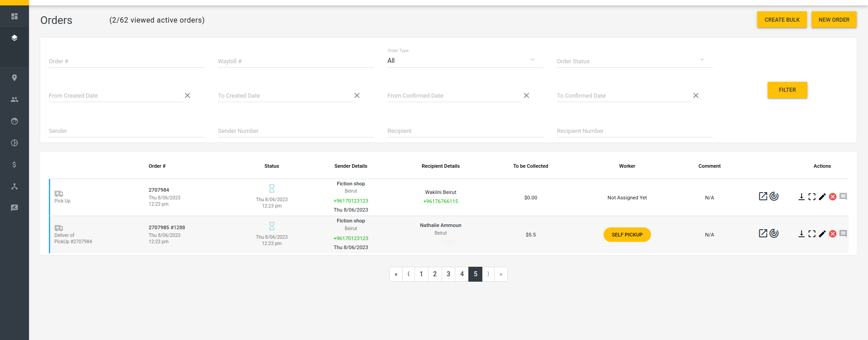Click the FILTER button
868x340 pixels.
point(787,90)
